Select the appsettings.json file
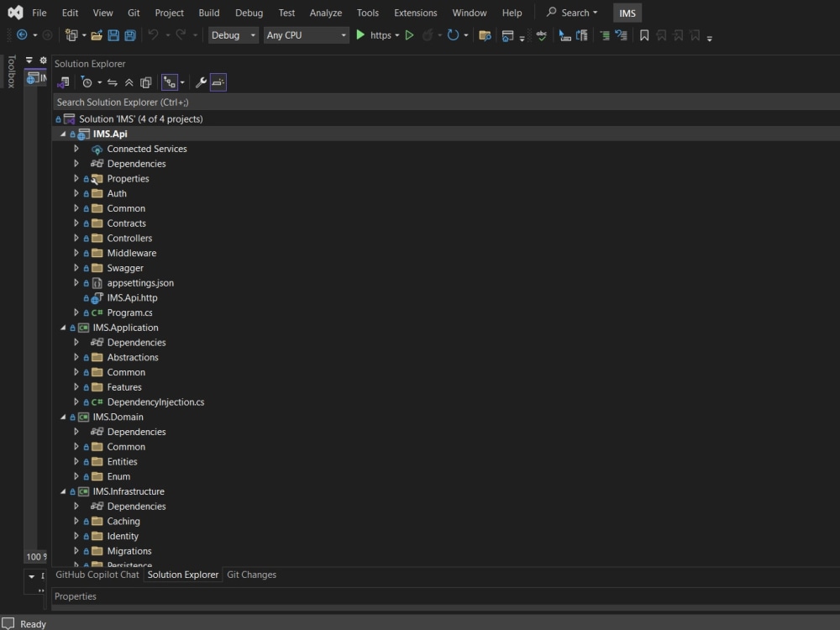Screen dimensions: 840x630 pos(140,283)
